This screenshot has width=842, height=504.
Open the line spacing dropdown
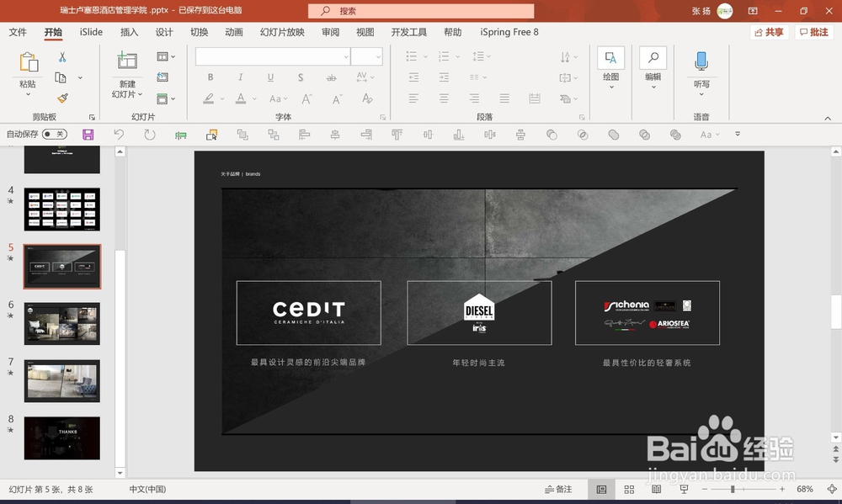point(481,56)
